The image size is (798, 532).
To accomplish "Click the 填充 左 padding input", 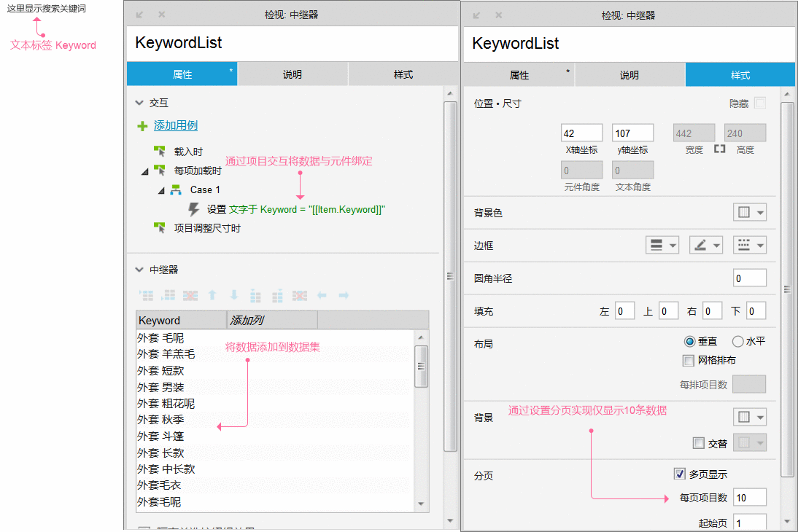I will [624, 310].
